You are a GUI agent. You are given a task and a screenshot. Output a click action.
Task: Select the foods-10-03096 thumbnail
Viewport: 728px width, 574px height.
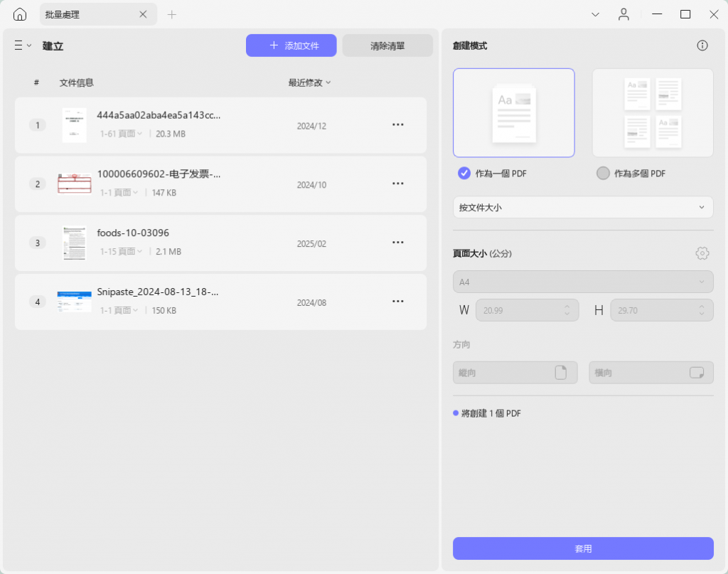coord(74,243)
